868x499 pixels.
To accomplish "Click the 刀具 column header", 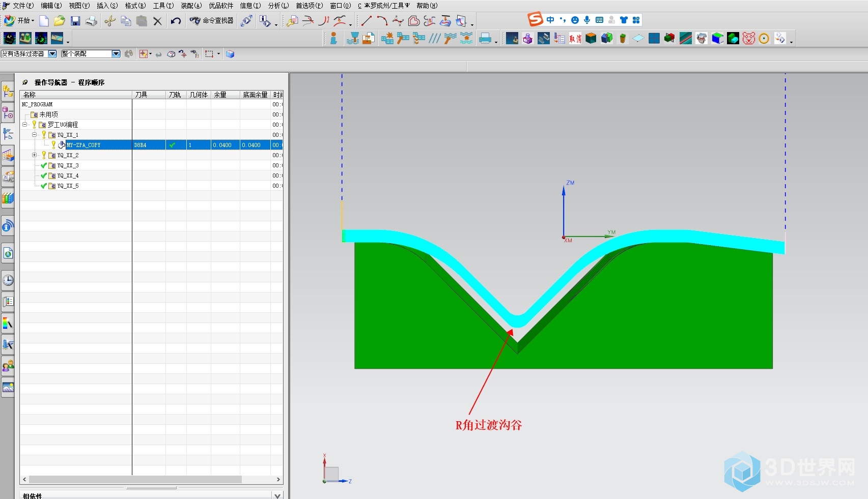I will (149, 95).
